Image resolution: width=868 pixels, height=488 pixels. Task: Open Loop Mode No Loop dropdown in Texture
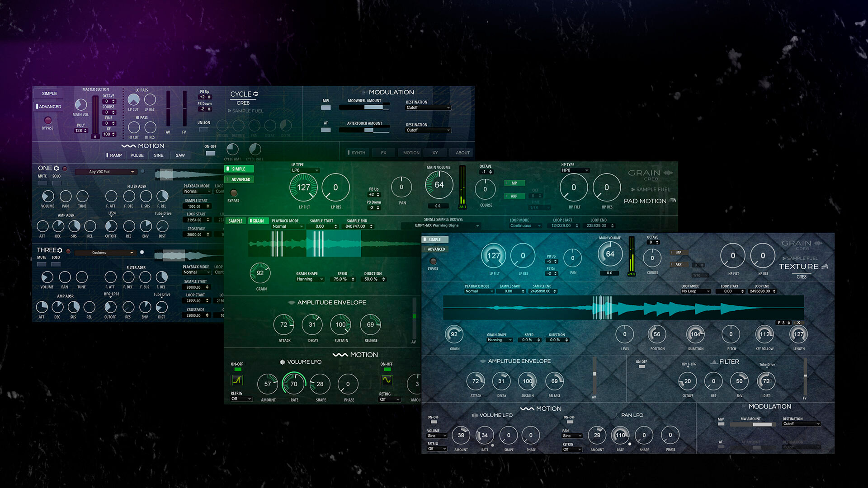(696, 291)
